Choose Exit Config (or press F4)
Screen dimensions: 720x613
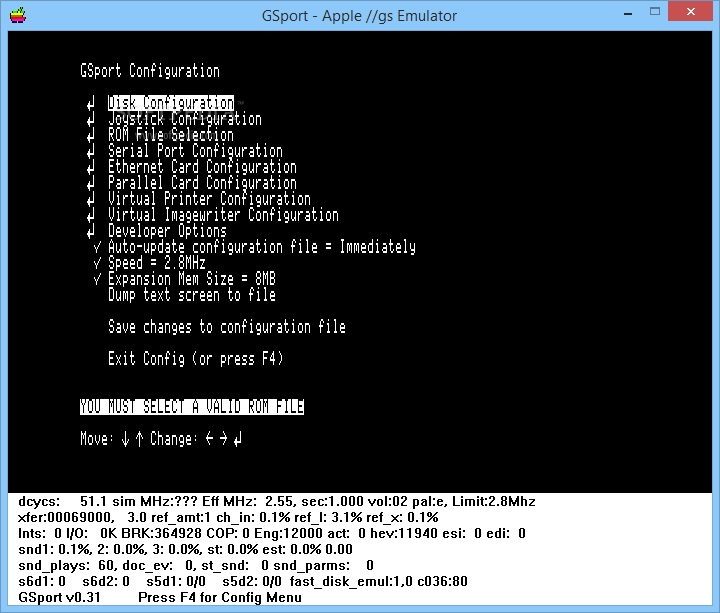pos(195,359)
